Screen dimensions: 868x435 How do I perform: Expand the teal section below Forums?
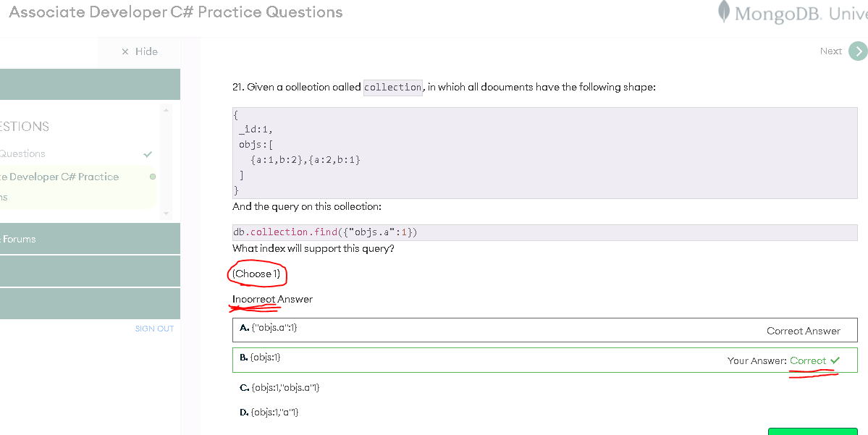pyautogui.click(x=90, y=271)
